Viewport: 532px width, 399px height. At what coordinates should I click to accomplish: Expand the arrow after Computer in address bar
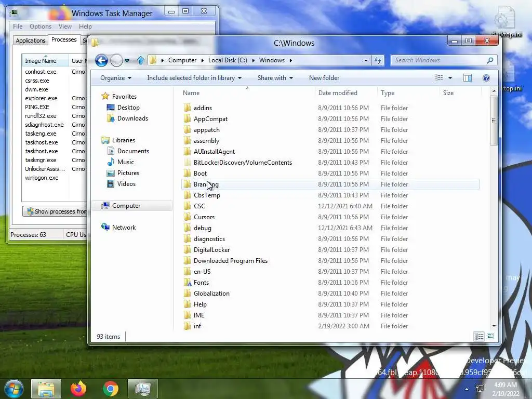coord(202,60)
